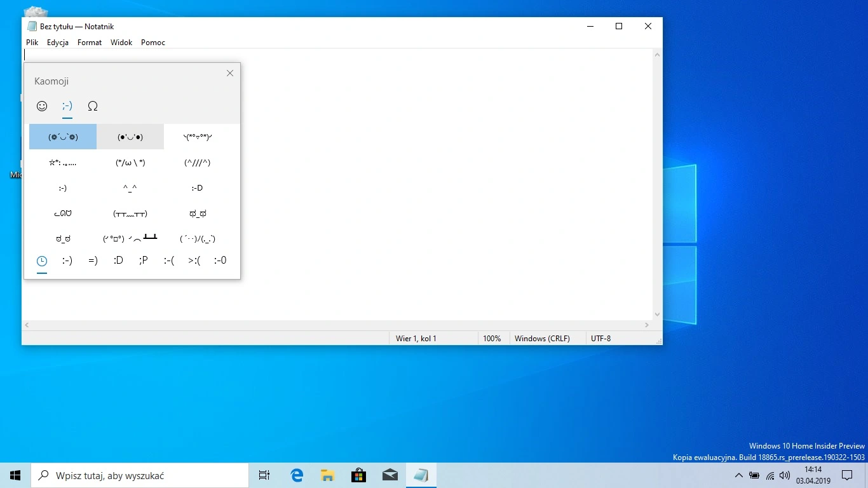Open the Format menu
Screen dimensions: 868x488
pyautogui.click(x=90, y=43)
